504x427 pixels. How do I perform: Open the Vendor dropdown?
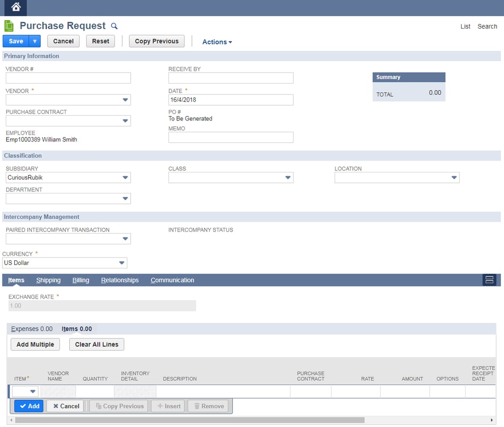point(126,100)
